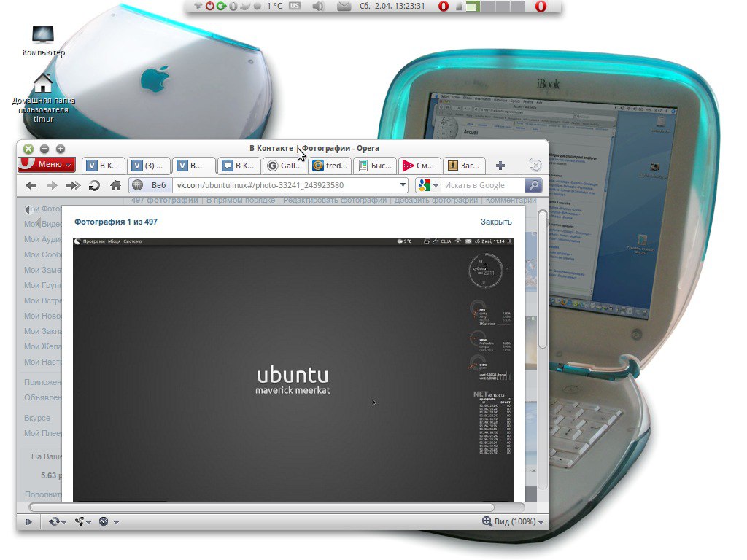The height and width of the screenshot is (560, 747).
Task: Open the Opera Link sync status dropdown
Action: pos(57,522)
